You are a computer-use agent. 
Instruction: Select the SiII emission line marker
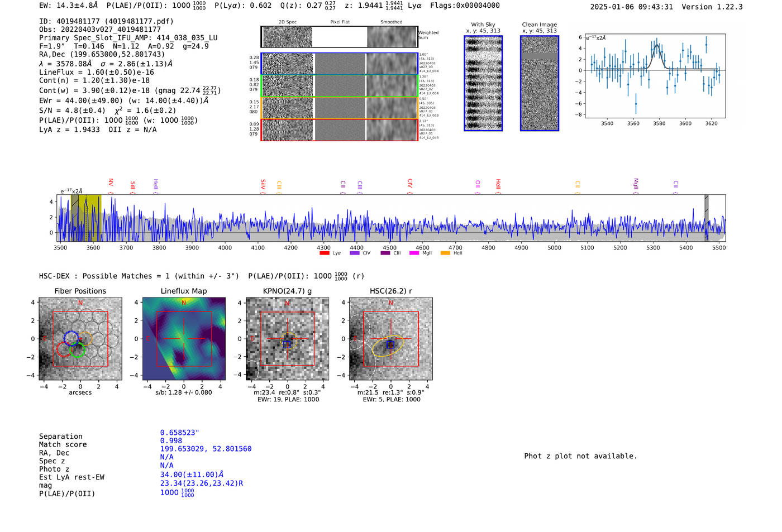click(x=132, y=186)
